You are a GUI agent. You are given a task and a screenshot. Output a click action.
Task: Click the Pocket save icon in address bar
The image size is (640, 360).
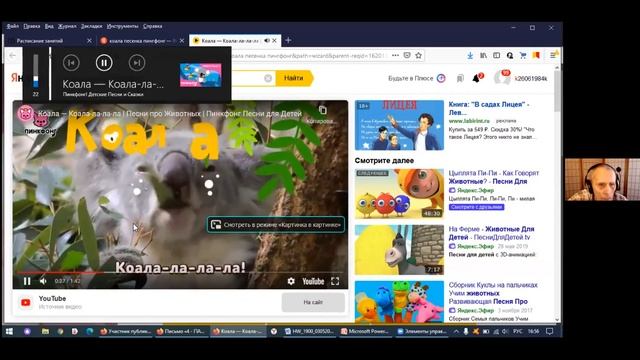(407, 56)
